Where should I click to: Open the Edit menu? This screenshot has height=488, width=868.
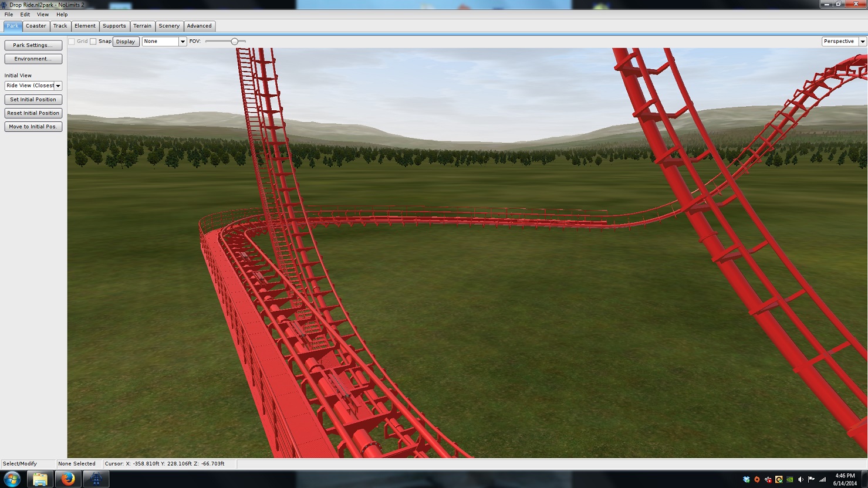pos(25,15)
